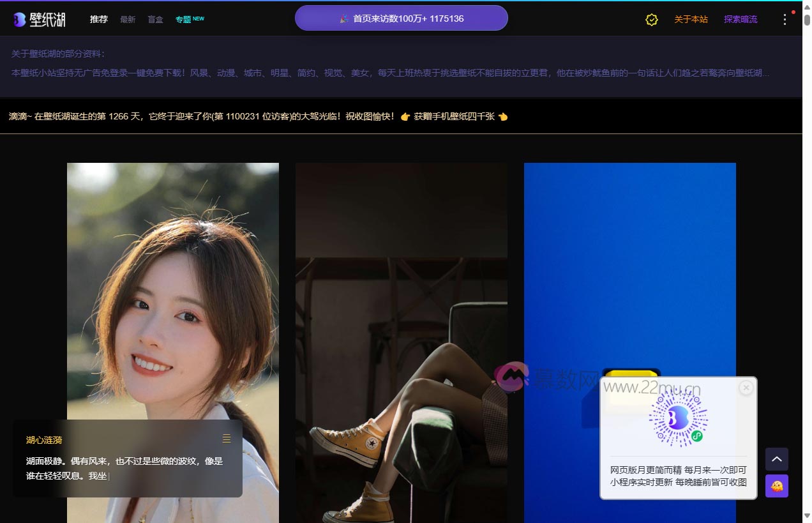Click the 获赠手机壁纸四千张 link

click(454, 117)
